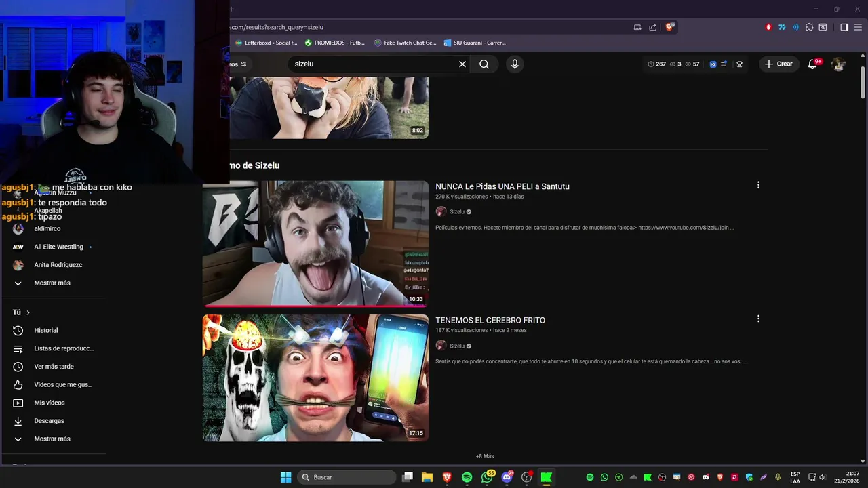Click the ESP LAA language indicator

795,477
